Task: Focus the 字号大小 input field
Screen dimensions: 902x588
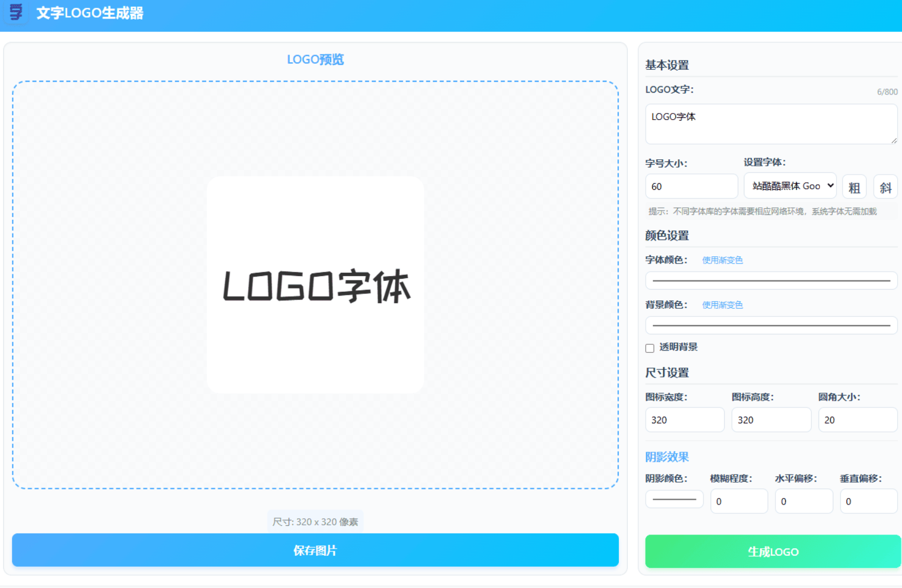Action: pyautogui.click(x=691, y=187)
